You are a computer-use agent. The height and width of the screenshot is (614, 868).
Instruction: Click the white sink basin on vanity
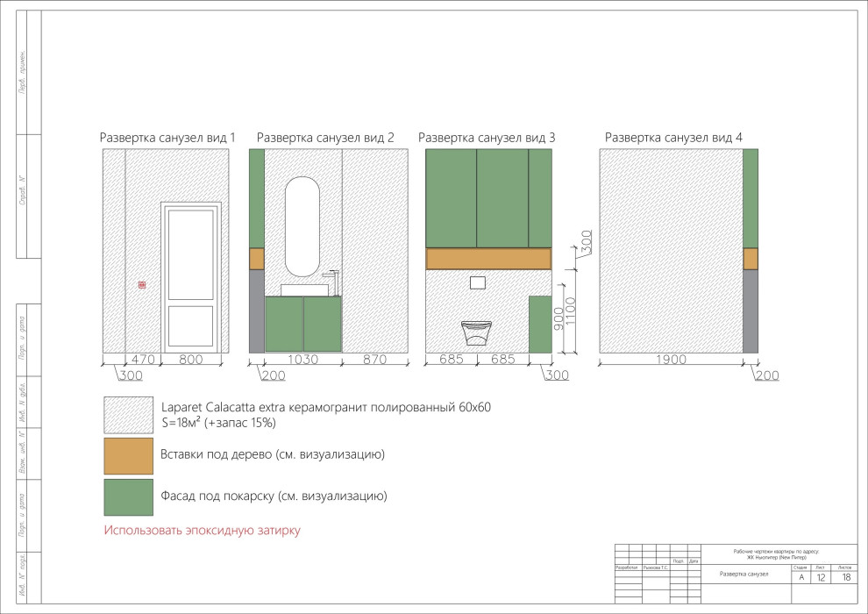(x=302, y=290)
